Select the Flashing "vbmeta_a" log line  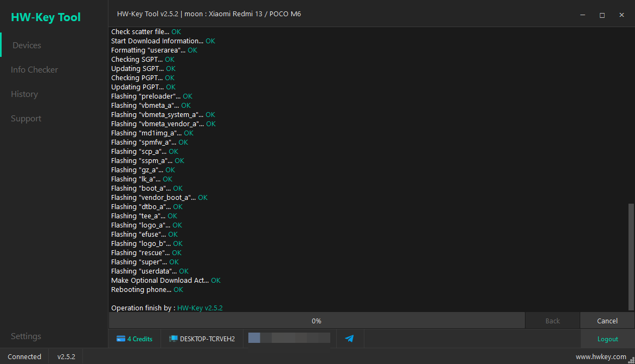151,106
